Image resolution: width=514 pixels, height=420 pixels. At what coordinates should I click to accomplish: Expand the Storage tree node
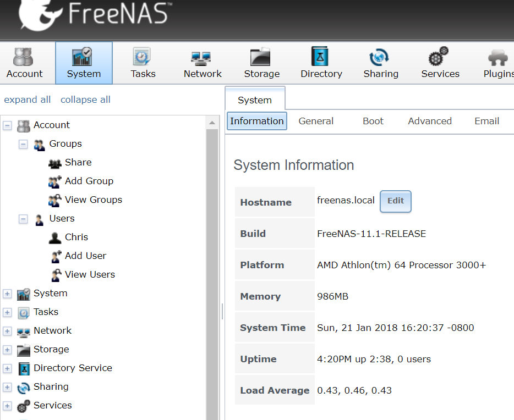7,350
